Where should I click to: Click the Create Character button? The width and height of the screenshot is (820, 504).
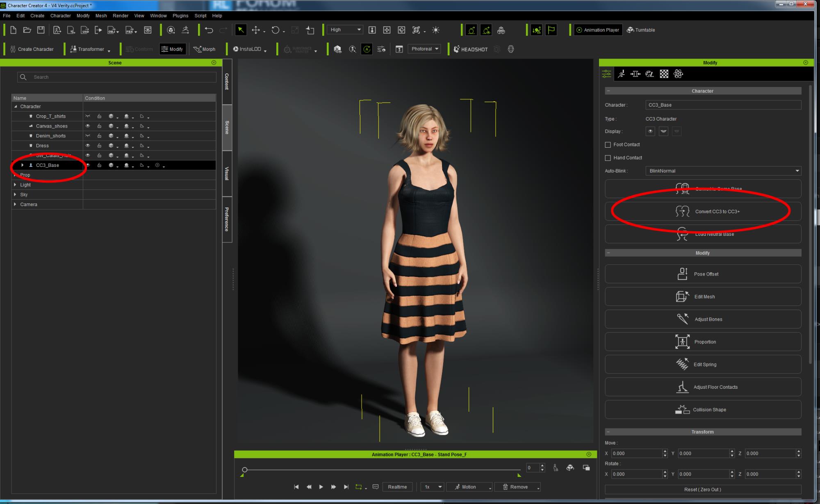tap(32, 49)
